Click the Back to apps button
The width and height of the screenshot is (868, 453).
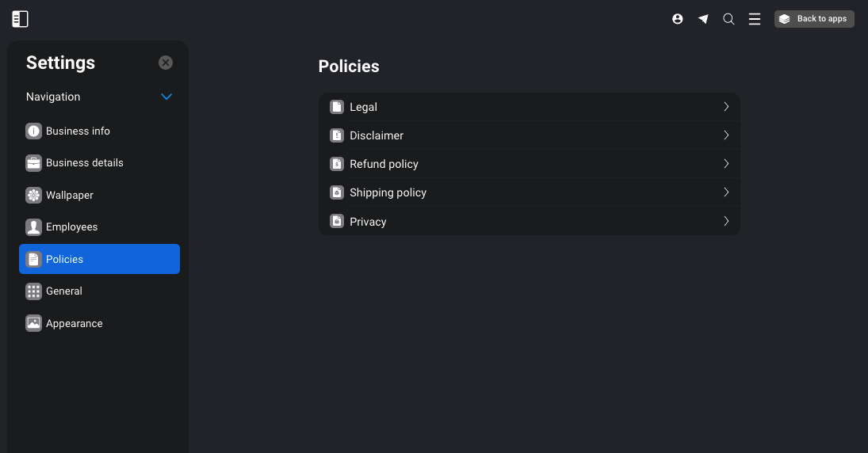814,19
